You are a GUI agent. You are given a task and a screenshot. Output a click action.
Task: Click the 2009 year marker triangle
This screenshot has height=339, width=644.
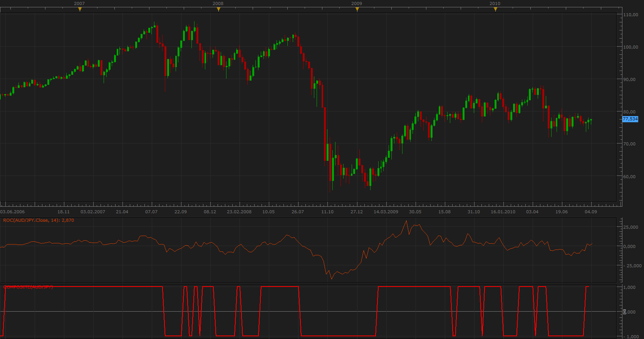357,10
